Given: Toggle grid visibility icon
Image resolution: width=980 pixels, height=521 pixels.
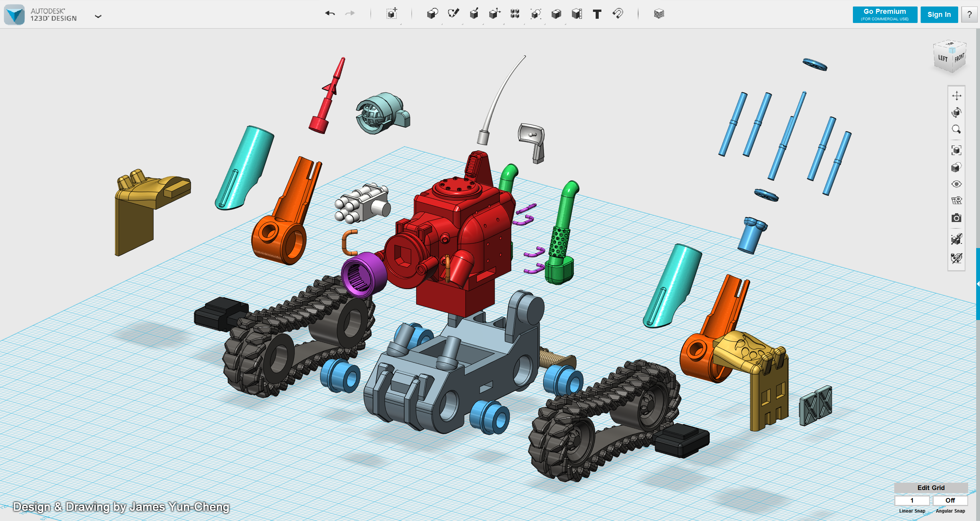Looking at the screenshot, I should pyautogui.click(x=956, y=201).
